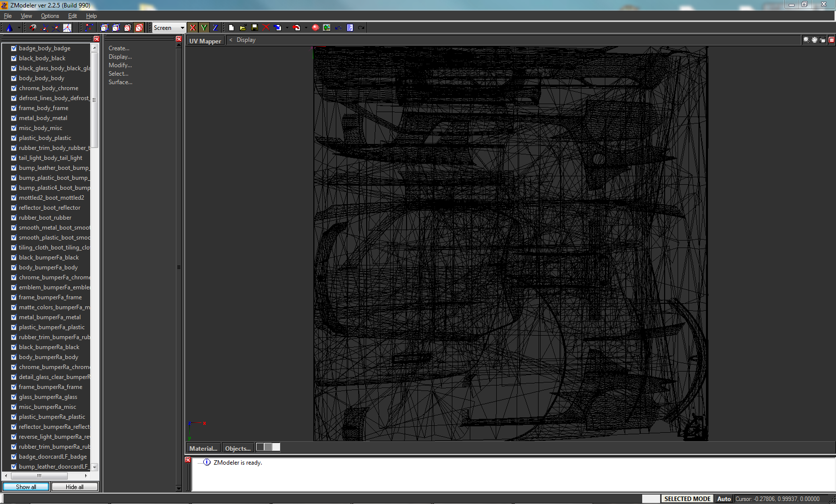Click the red Z axis constraint icon
This screenshot has height=504, width=836.
(x=215, y=27)
